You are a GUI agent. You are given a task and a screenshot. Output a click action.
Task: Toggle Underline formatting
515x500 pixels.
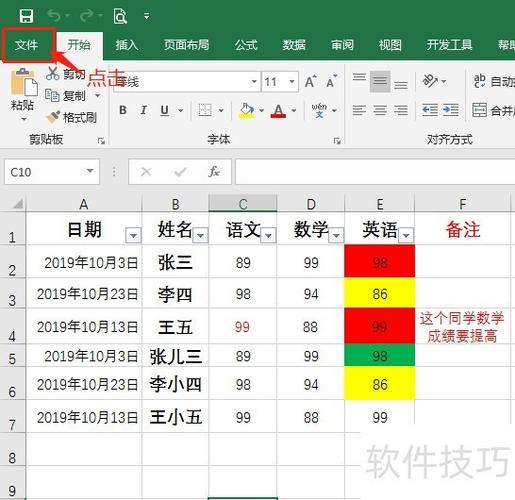(x=165, y=110)
